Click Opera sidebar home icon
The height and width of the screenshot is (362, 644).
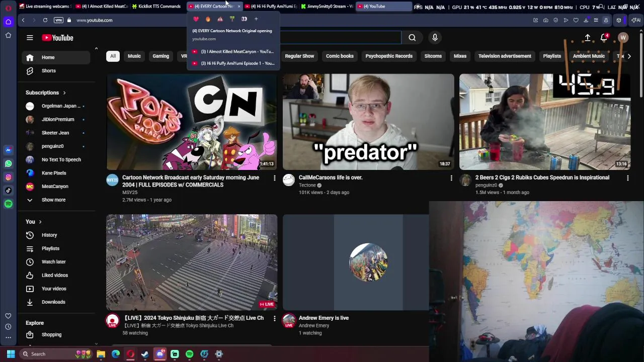pos(8,22)
